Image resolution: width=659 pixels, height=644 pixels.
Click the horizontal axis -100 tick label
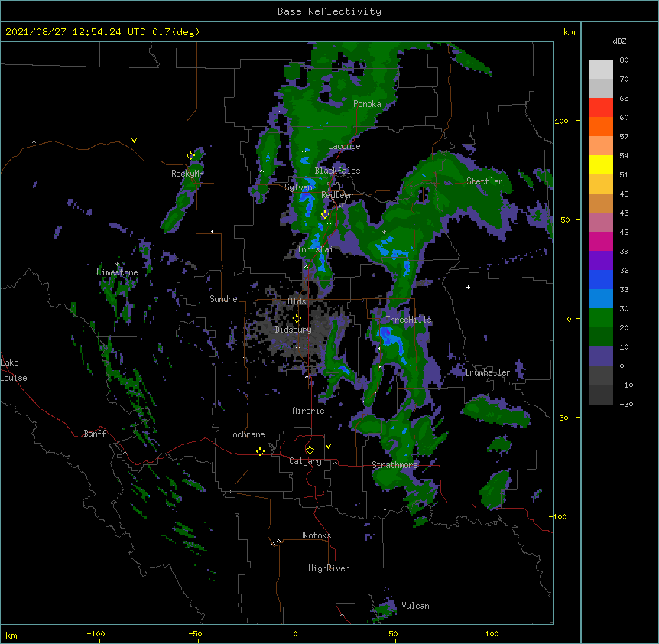96,634
